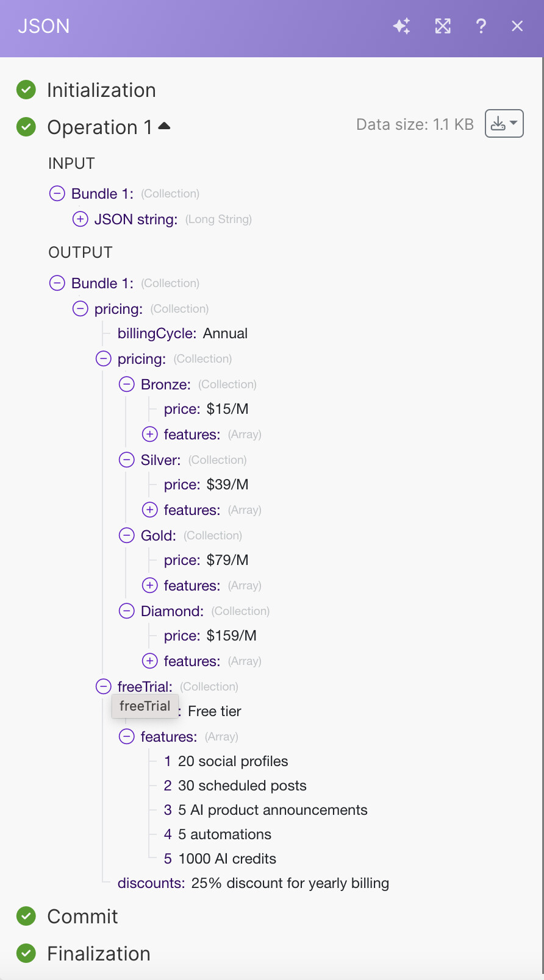Open the help question mark icon
This screenshot has height=980, width=544.
(x=481, y=26)
